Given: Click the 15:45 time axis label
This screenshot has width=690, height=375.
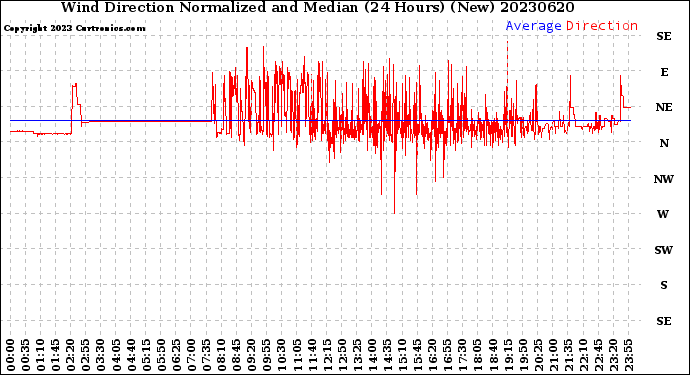Looking at the screenshot, I should [418, 355].
